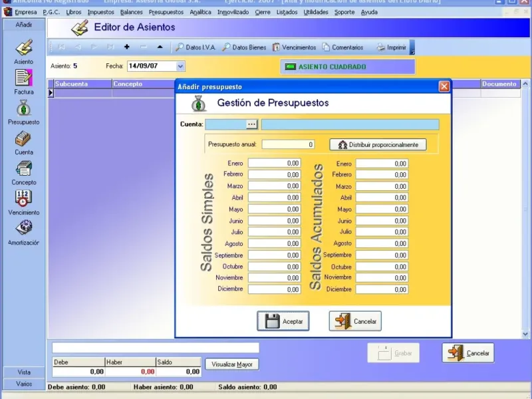Open Datos Bienes from toolbar
Image resolution: width=532 pixels, height=399 pixels.
pyautogui.click(x=244, y=47)
